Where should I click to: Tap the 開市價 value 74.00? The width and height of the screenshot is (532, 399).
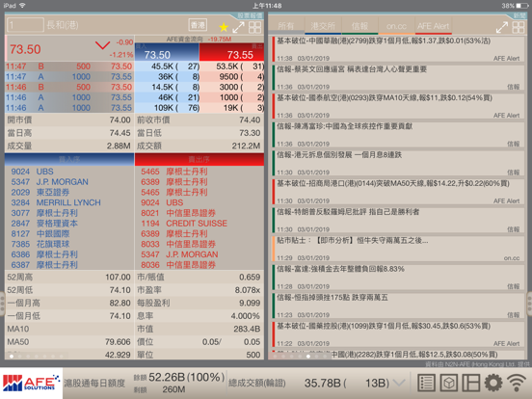tap(120, 120)
